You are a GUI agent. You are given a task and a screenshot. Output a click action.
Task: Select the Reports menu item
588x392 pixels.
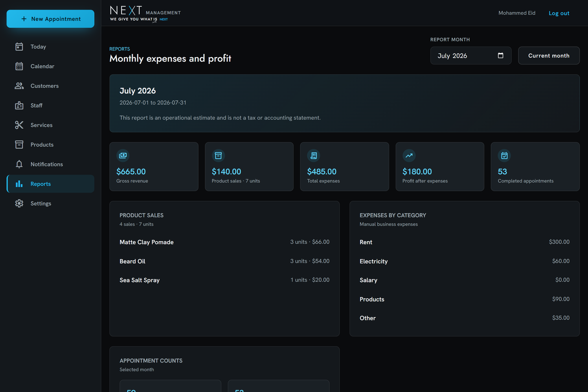[x=51, y=184]
